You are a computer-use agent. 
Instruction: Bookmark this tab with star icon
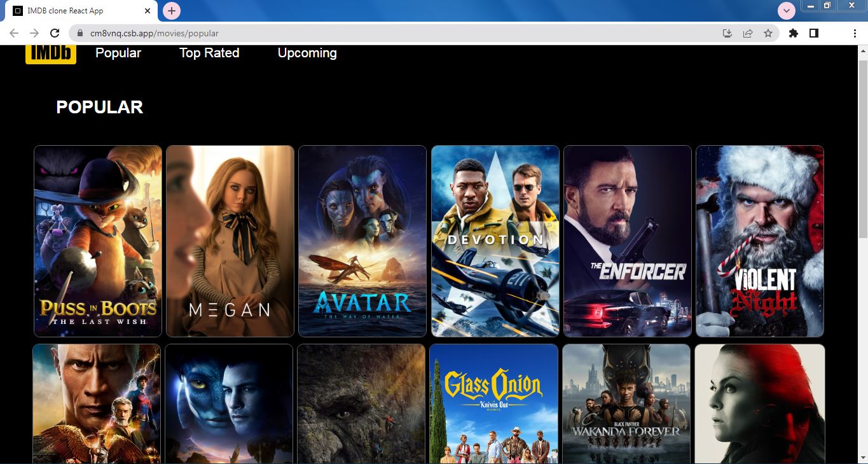(x=768, y=33)
